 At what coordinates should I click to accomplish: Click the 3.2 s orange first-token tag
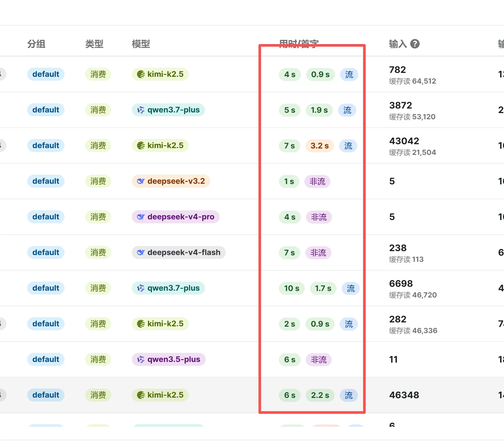[320, 146]
